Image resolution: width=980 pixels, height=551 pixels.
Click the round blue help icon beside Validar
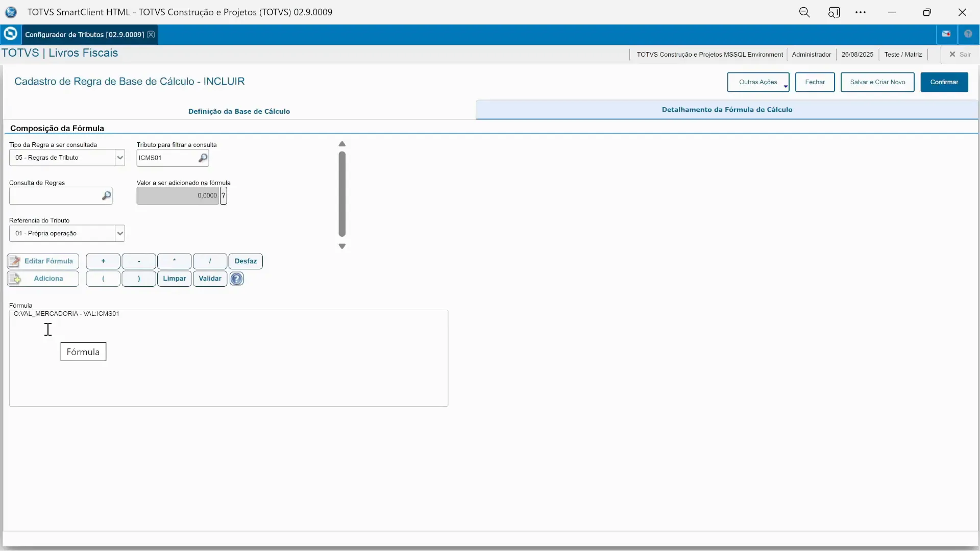click(236, 279)
